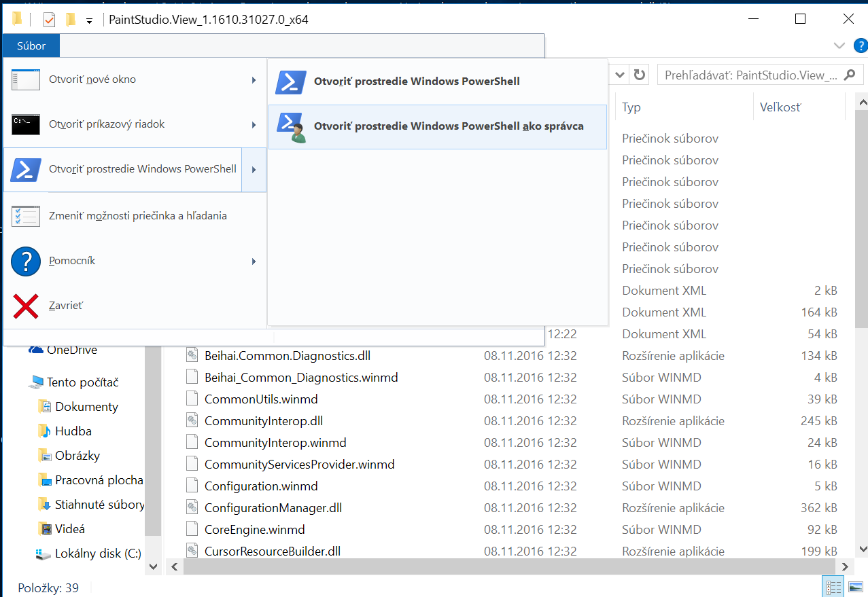Switch to large thumbnails view button
868x597 pixels.
coord(854,588)
